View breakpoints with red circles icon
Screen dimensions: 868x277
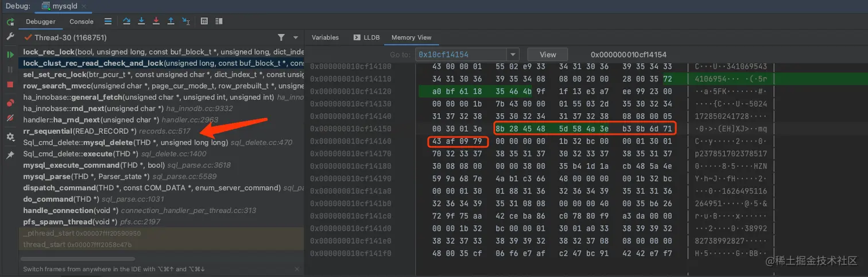pyautogui.click(x=10, y=103)
